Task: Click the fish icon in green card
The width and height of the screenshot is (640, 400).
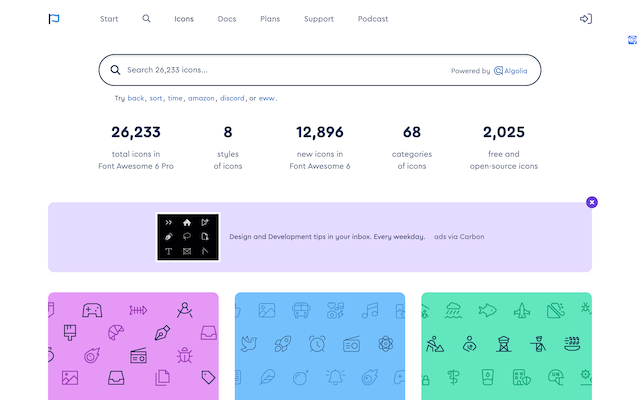Action: [487, 311]
